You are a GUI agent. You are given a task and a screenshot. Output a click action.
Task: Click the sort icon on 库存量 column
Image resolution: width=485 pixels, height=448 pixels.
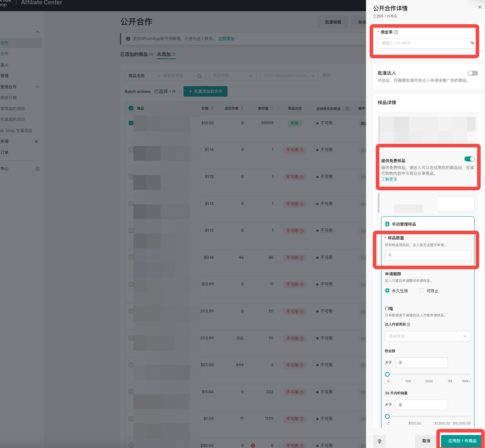(x=272, y=108)
